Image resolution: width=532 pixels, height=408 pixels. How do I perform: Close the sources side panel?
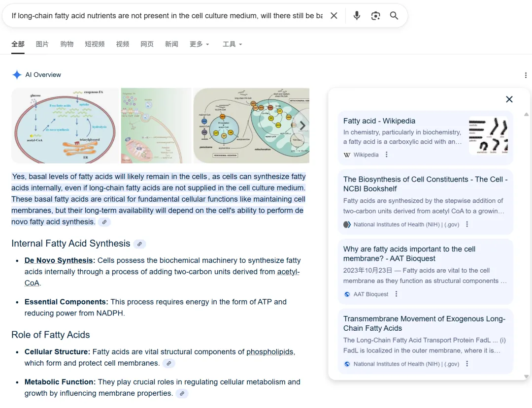509,99
